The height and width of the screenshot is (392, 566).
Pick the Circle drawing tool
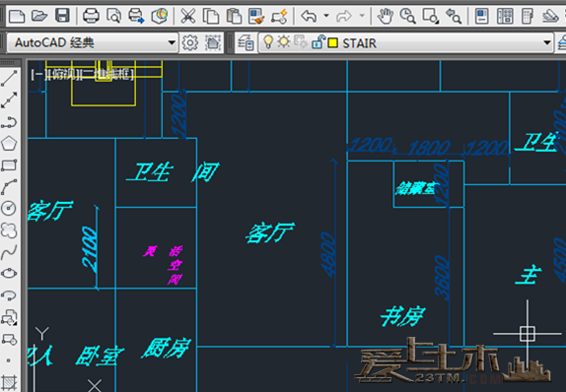(x=9, y=208)
